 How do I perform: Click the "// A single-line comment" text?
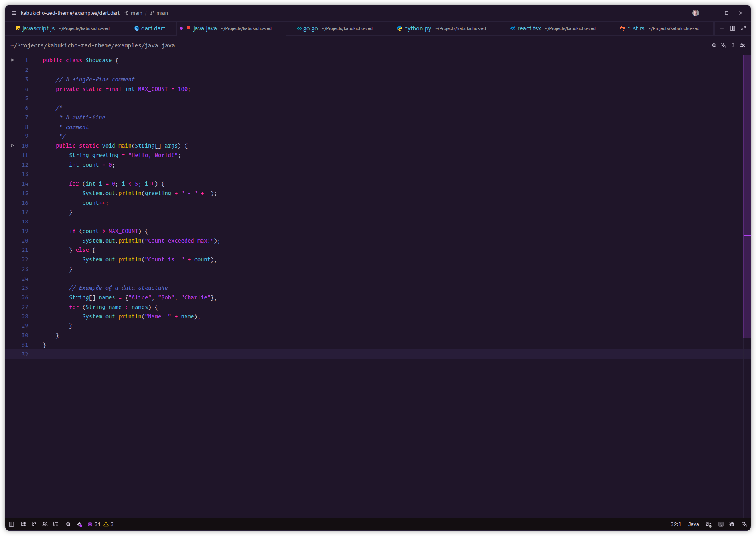(x=95, y=79)
